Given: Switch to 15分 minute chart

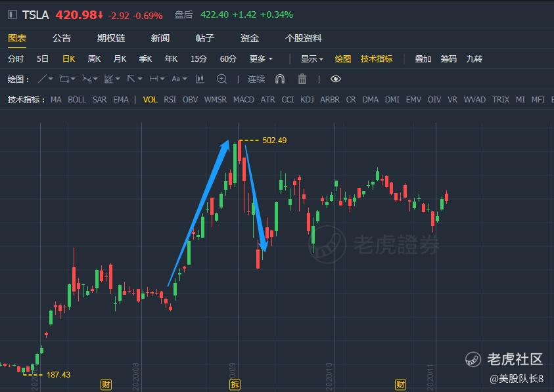Looking at the screenshot, I should (198, 58).
